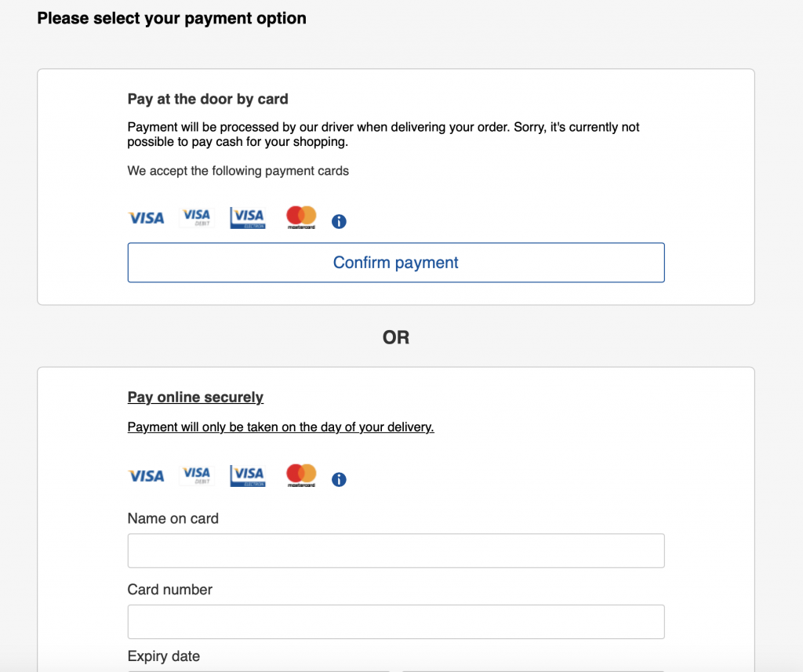Open the info icon beside the pay-at-door card logos
Screen dimensions: 803x672
[x=339, y=221]
